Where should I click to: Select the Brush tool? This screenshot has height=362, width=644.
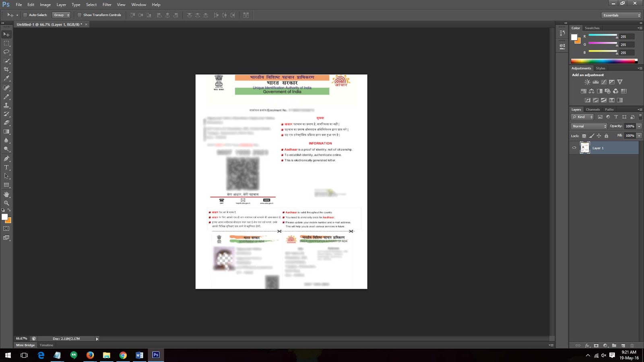tap(6, 97)
